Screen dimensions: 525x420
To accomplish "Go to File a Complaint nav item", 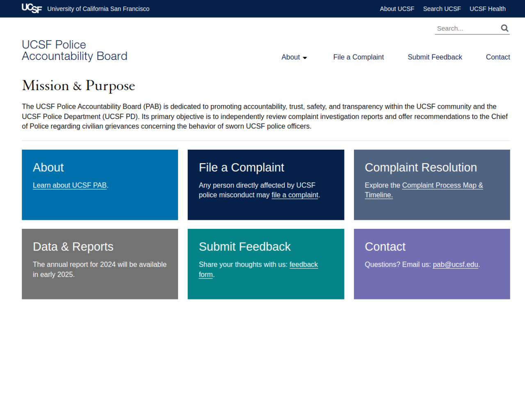I will (358, 57).
